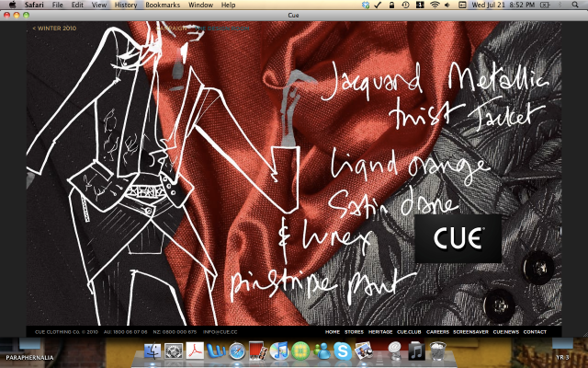
Task: Open the HERITAGE footer link
Action: pyautogui.click(x=380, y=332)
